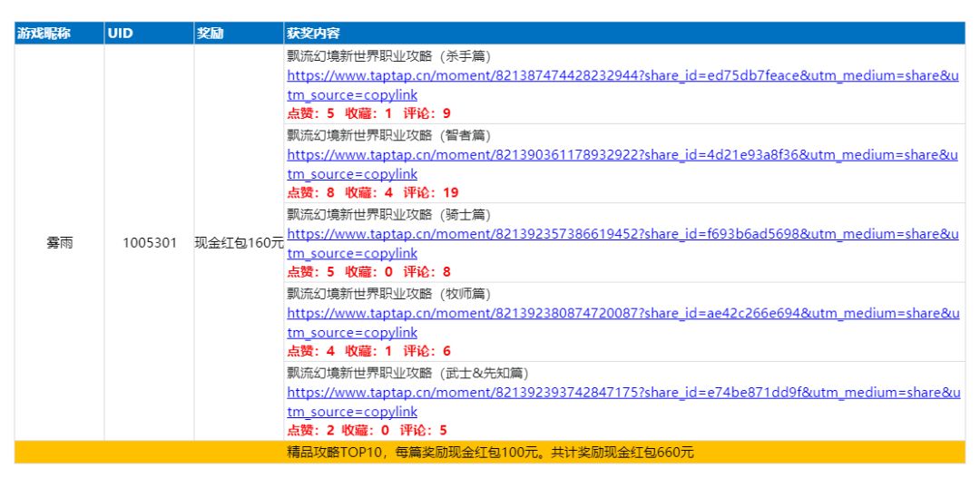Click the title 飘流幻境新世界职业攻略（骑士篇）
This screenshot has height=478, width=980.
[388, 215]
